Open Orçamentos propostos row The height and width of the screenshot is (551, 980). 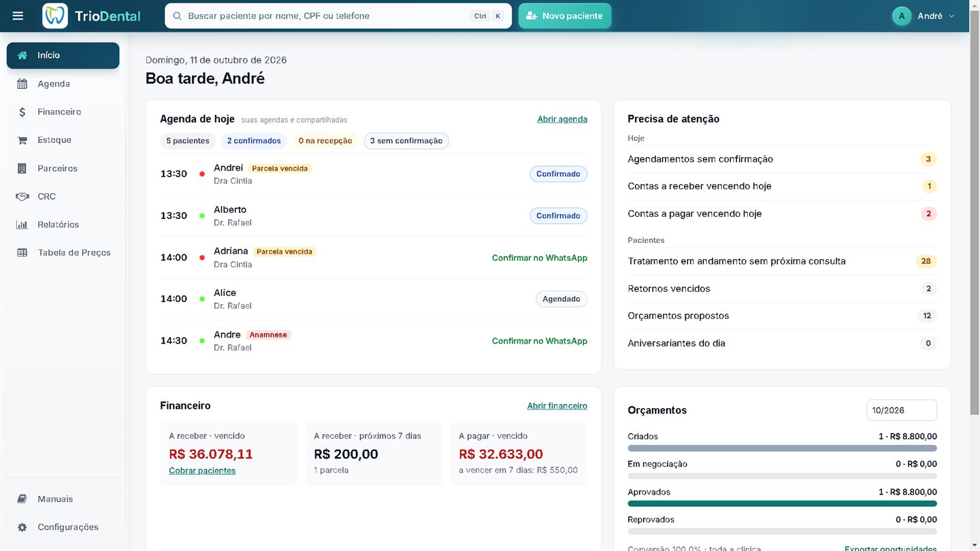782,316
